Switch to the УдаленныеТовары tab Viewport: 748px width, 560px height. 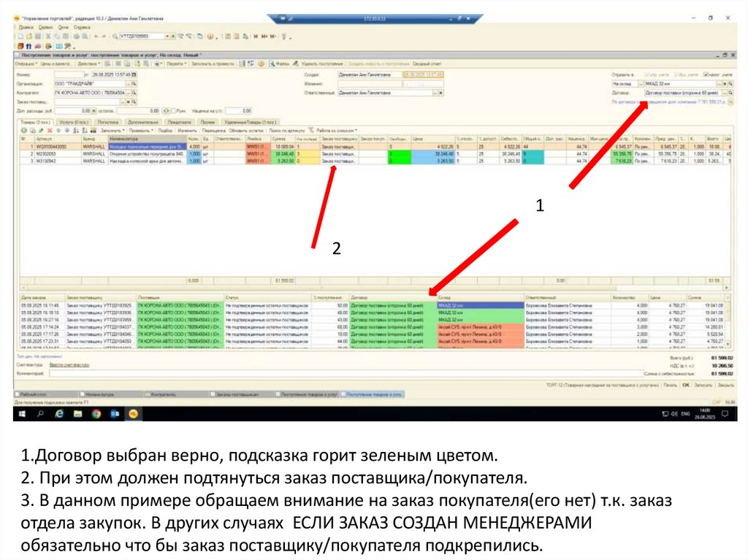coord(250,123)
